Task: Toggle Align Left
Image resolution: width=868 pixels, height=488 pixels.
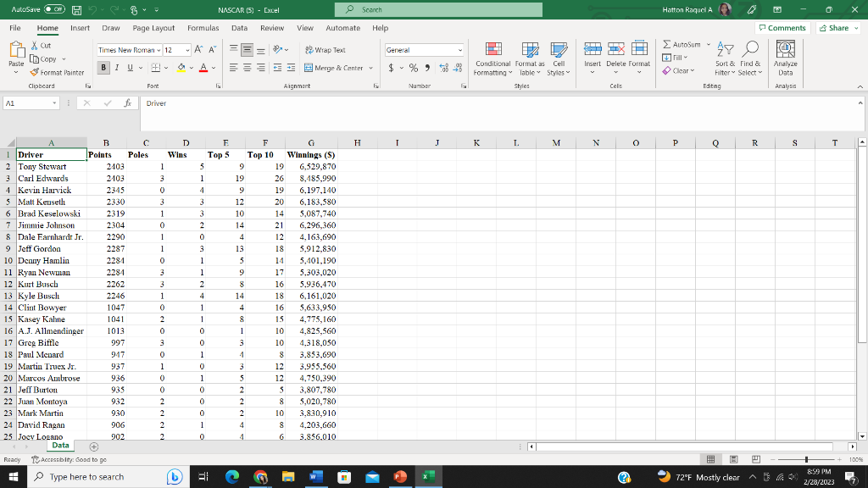Action: 234,68
